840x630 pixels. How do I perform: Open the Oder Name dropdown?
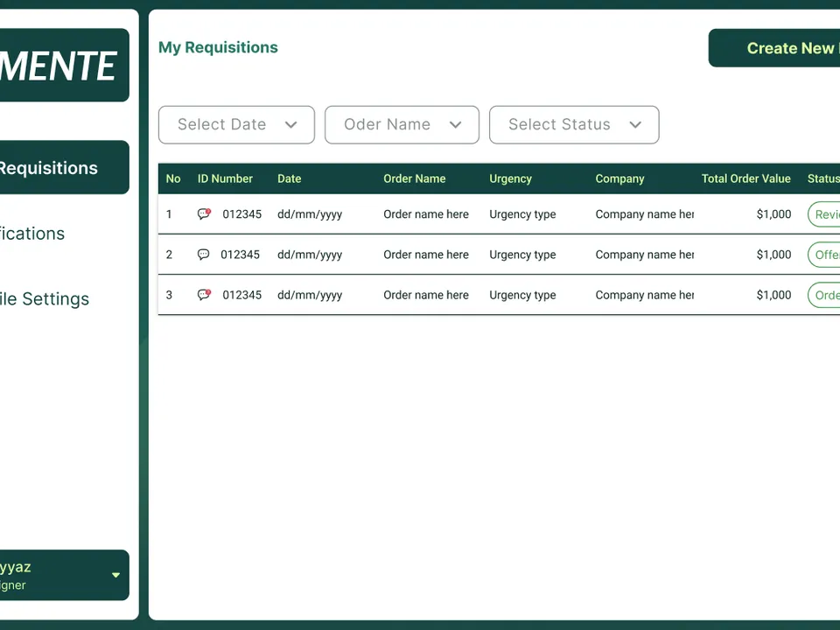pyautogui.click(x=402, y=125)
